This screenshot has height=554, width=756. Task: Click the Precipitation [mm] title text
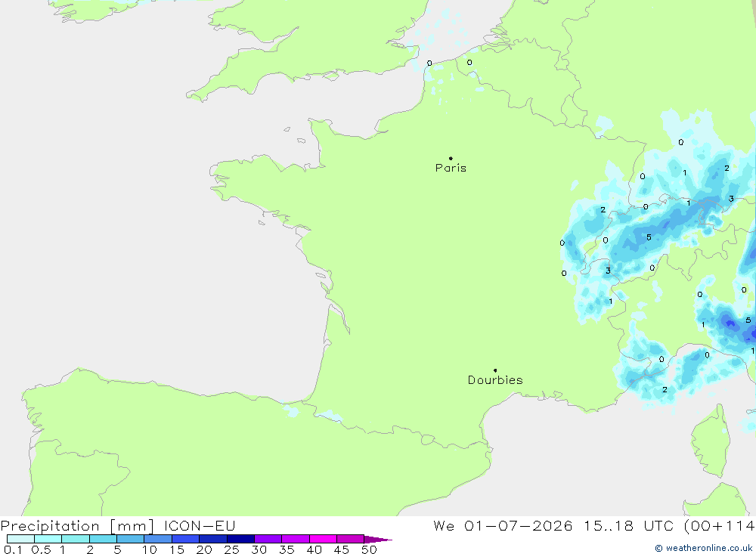click(77, 526)
